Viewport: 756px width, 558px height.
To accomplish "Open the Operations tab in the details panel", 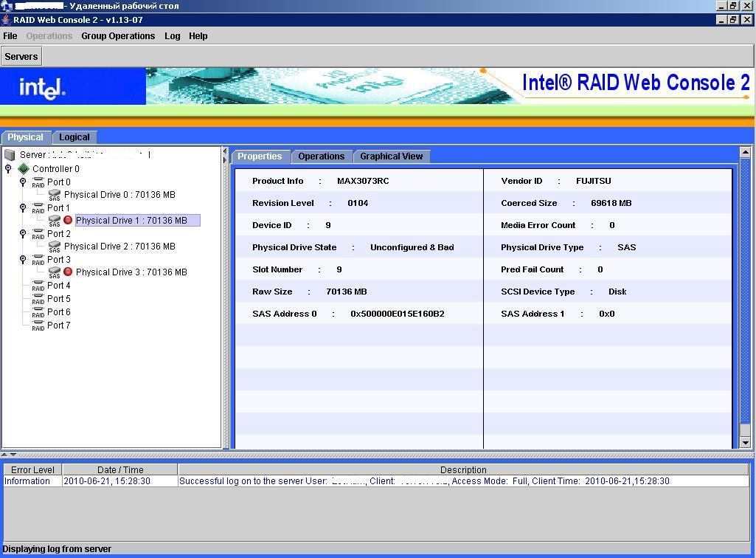I will click(321, 156).
